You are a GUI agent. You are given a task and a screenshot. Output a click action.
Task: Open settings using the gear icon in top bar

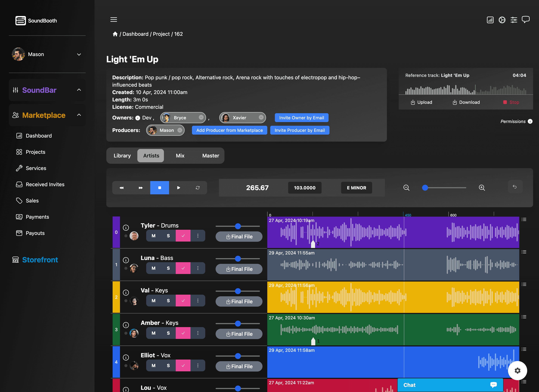click(x=502, y=20)
